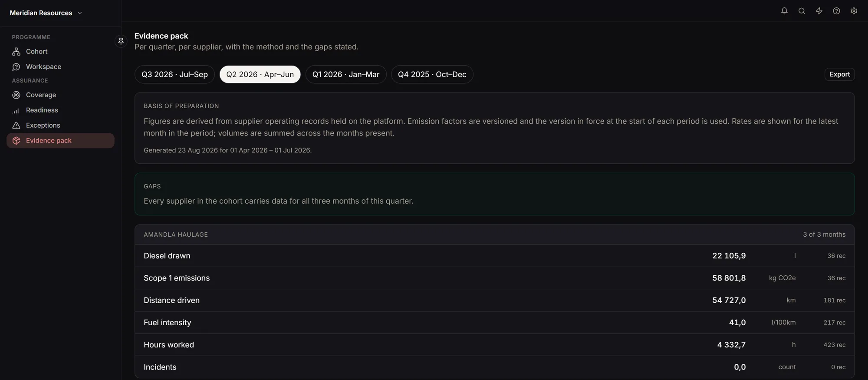The height and width of the screenshot is (380, 868).
Task: Click the sidebar pin icon
Action: click(x=121, y=41)
